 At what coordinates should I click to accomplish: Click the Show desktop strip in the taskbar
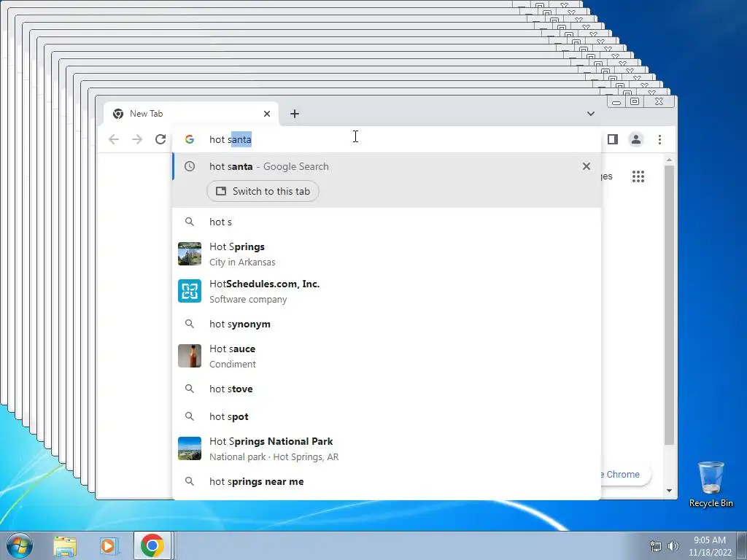(x=742, y=545)
